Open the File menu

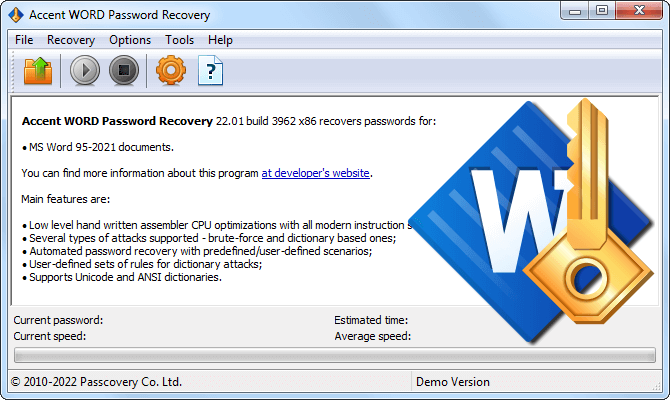(24, 40)
